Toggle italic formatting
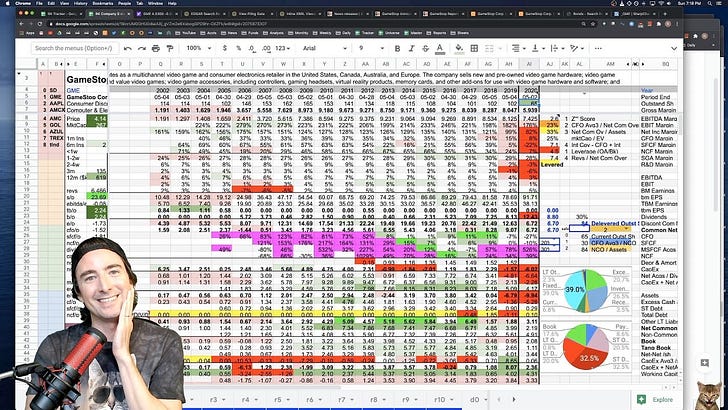 pyautogui.click(x=411, y=48)
